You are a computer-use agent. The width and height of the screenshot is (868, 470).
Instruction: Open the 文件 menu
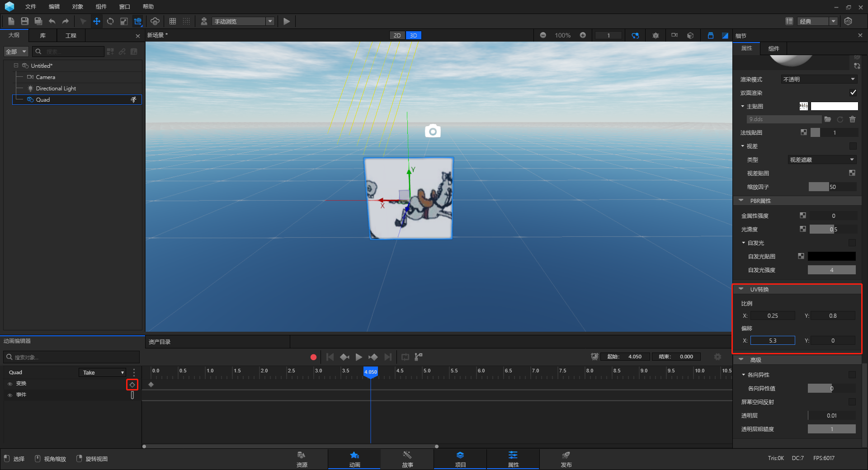point(31,7)
